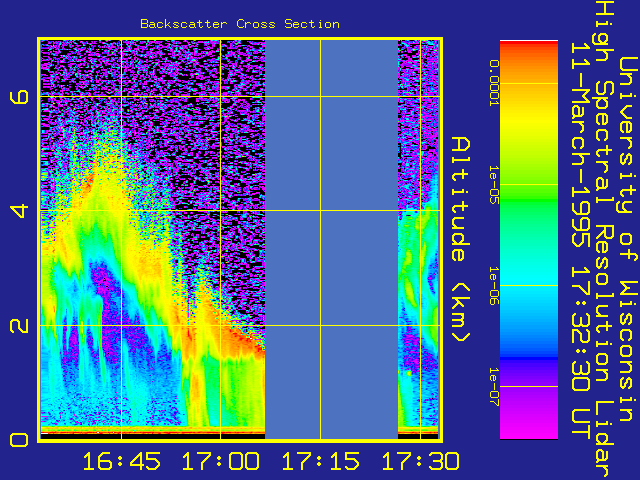Click 'High Spectral Resolution Lidar' text
Viewport: 640px width, 480px height.
[x=604, y=239]
